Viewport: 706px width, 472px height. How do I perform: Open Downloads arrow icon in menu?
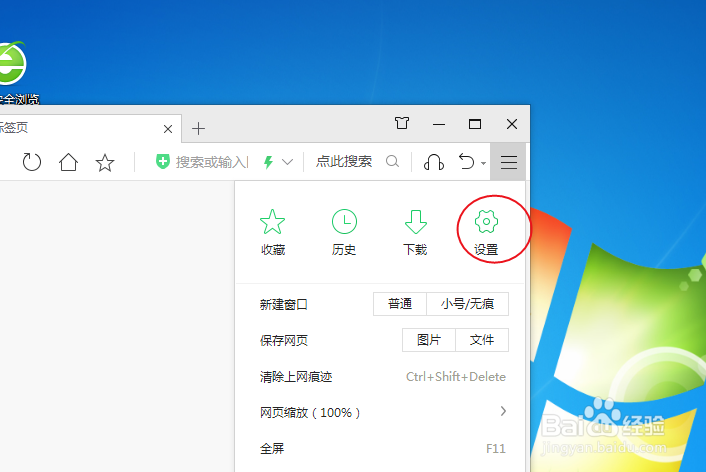[x=416, y=222]
